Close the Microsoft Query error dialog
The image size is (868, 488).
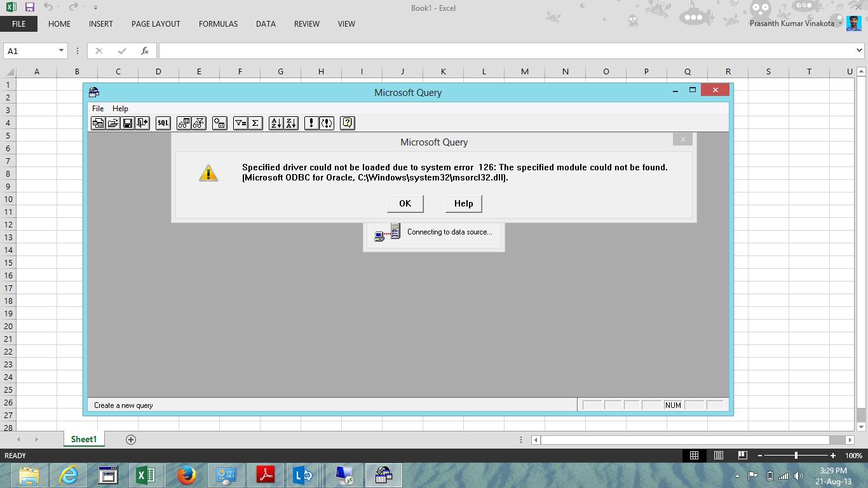coord(682,139)
